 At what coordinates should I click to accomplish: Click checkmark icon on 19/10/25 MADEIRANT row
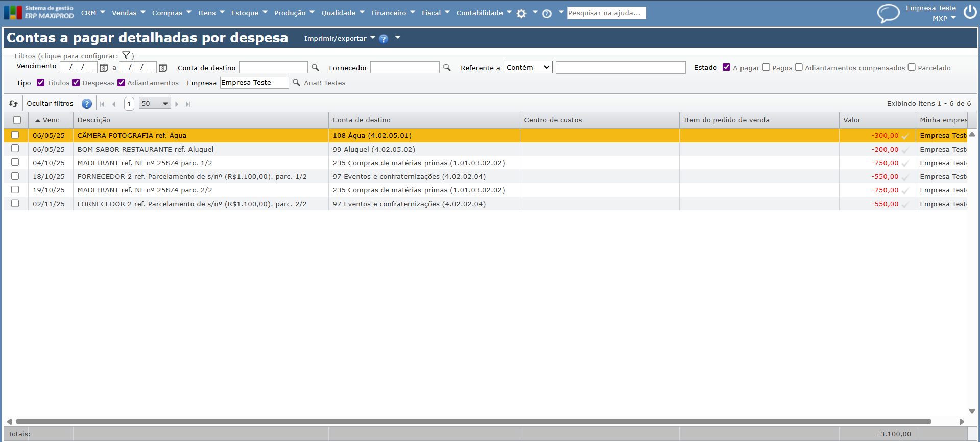(x=905, y=191)
